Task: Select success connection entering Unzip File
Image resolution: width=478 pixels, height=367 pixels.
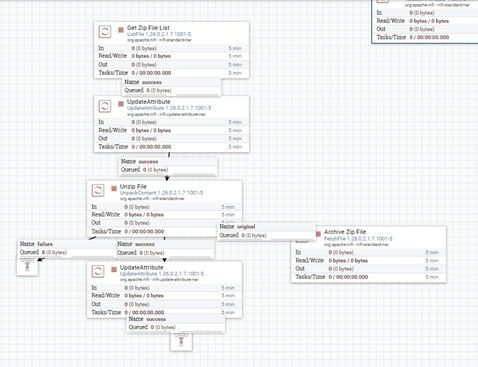Action: click(168, 166)
